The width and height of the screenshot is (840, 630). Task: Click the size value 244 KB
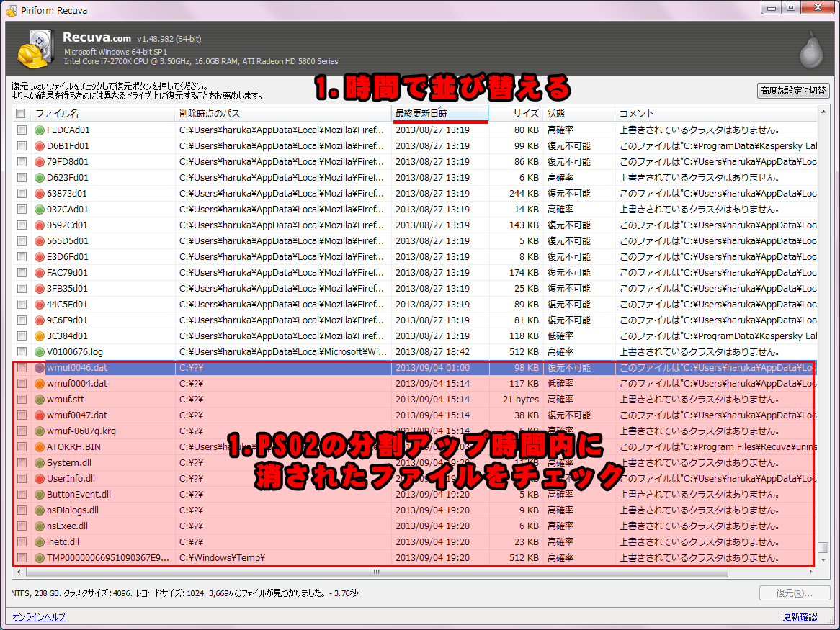click(x=524, y=193)
